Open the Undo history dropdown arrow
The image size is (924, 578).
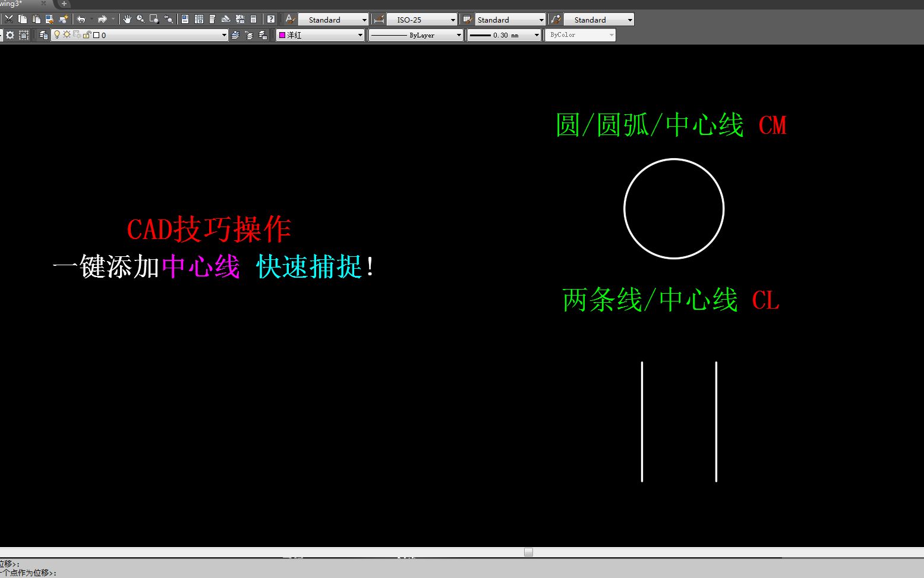pyautogui.click(x=92, y=19)
